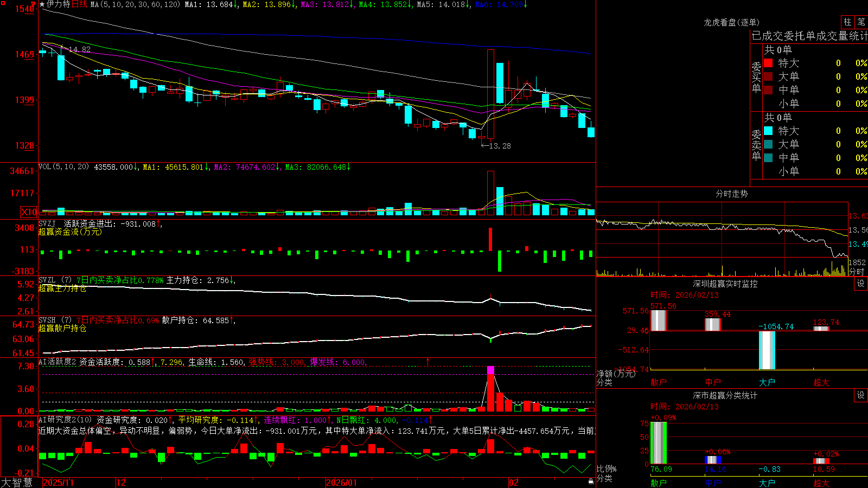Click the 13.28 low price annotation

pos(496,146)
